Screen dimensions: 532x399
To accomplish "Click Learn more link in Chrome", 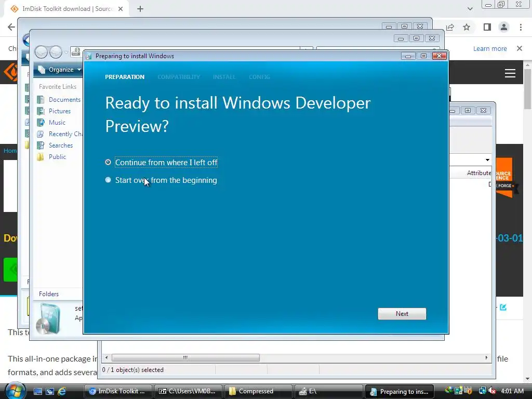I will (x=490, y=48).
